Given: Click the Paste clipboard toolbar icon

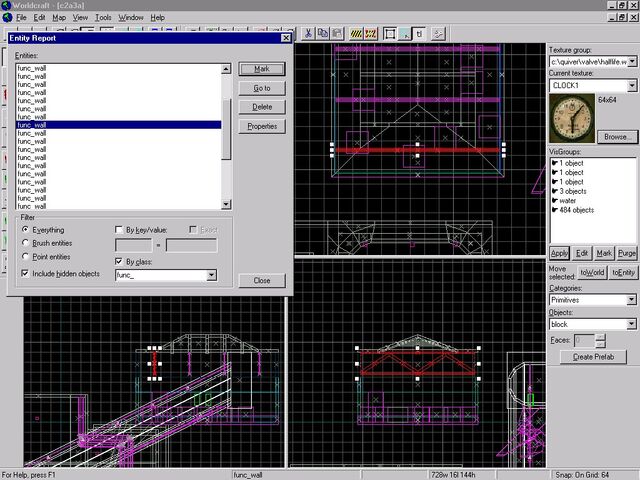Looking at the screenshot, I should click(x=337, y=34).
